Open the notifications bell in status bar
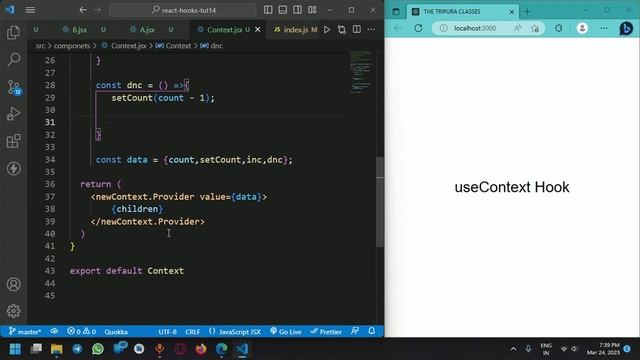Image resolution: width=640 pixels, height=360 pixels. tap(371, 331)
